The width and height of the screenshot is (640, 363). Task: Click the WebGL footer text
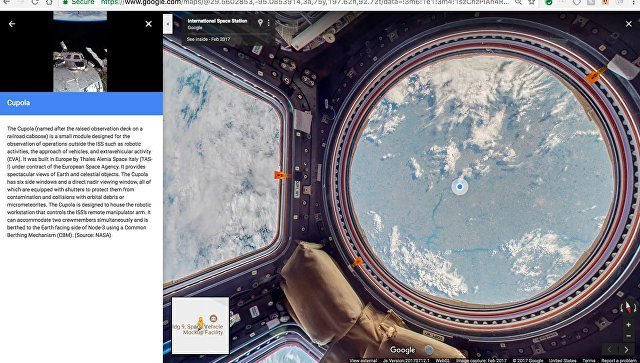(x=442, y=361)
